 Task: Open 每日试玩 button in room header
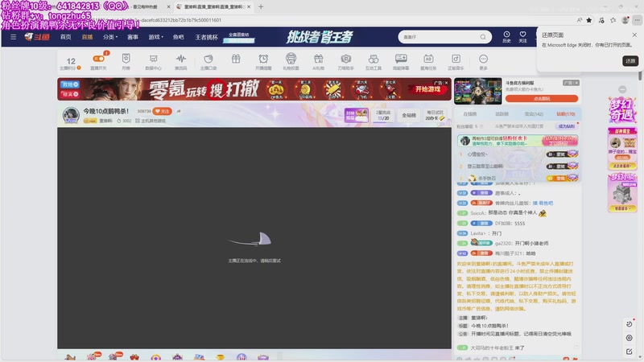pos(435,115)
